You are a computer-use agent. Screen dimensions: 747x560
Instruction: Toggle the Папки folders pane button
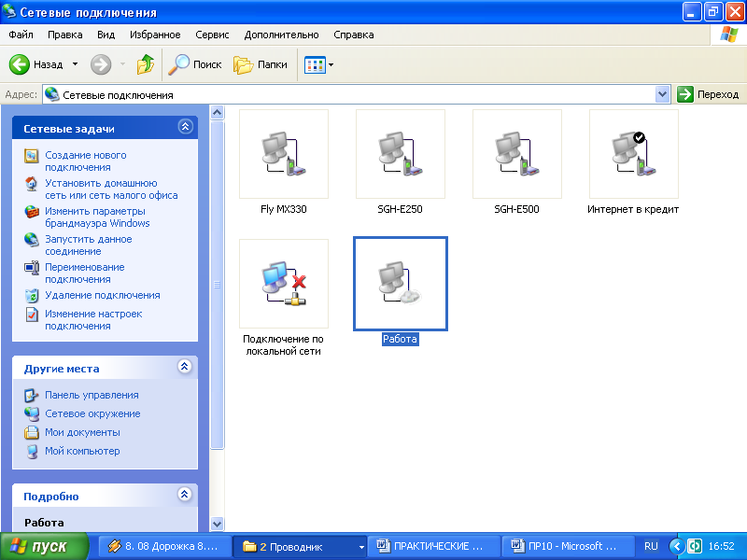[x=261, y=64]
